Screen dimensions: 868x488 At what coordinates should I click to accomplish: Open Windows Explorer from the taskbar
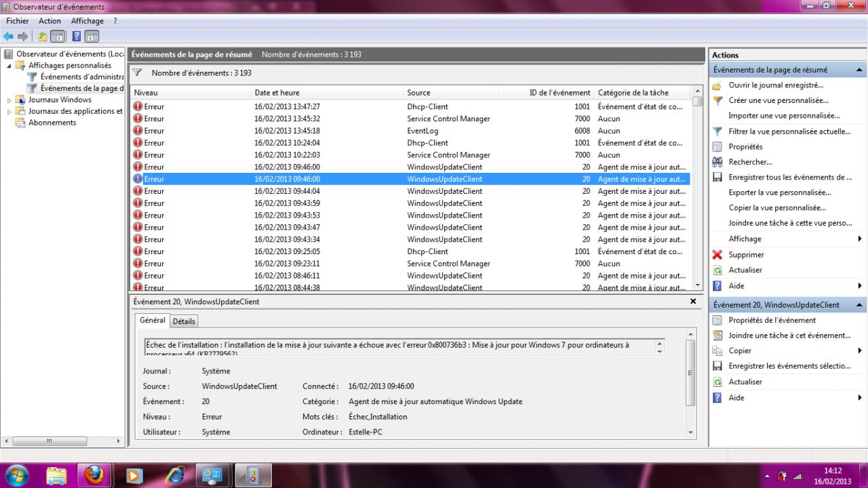(x=57, y=475)
